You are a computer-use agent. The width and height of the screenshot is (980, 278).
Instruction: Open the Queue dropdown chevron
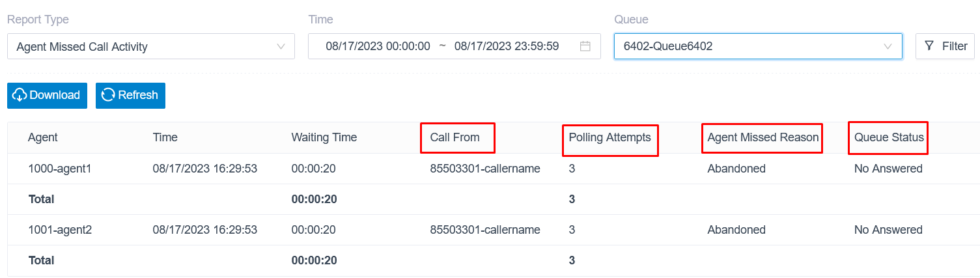click(888, 46)
